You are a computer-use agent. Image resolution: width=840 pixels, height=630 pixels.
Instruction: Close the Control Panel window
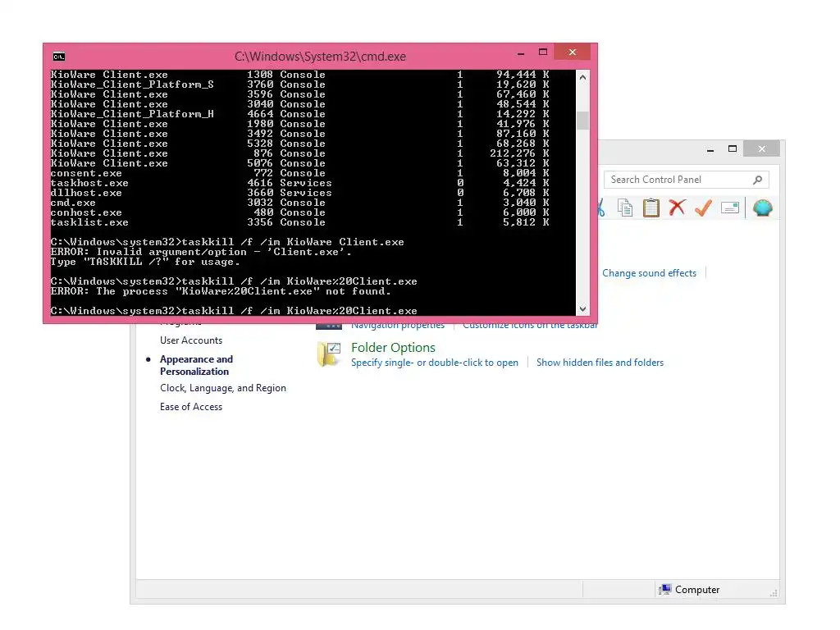(x=762, y=149)
